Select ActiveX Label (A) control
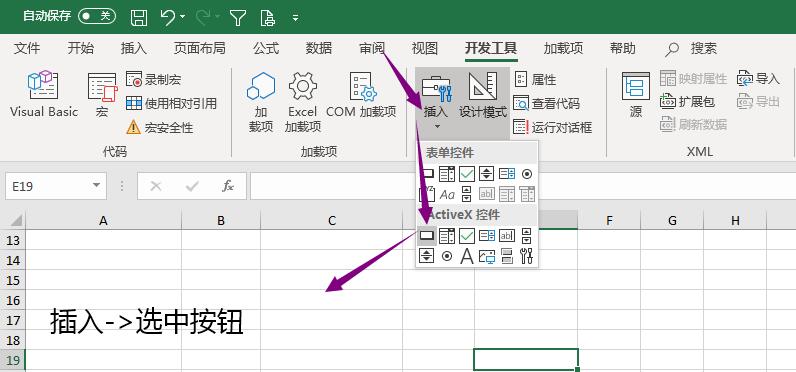Image resolution: width=796 pixels, height=372 pixels. coord(467,256)
